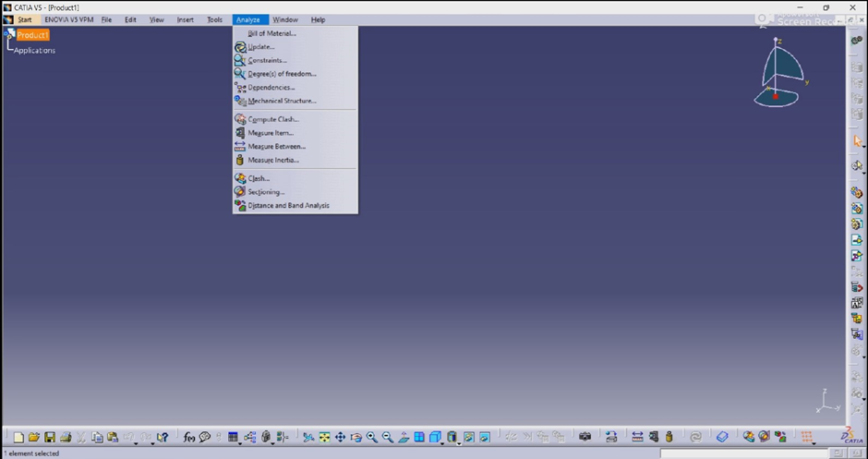Create Multi-View with the four-pane icon
868x459 pixels.
[419, 438]
